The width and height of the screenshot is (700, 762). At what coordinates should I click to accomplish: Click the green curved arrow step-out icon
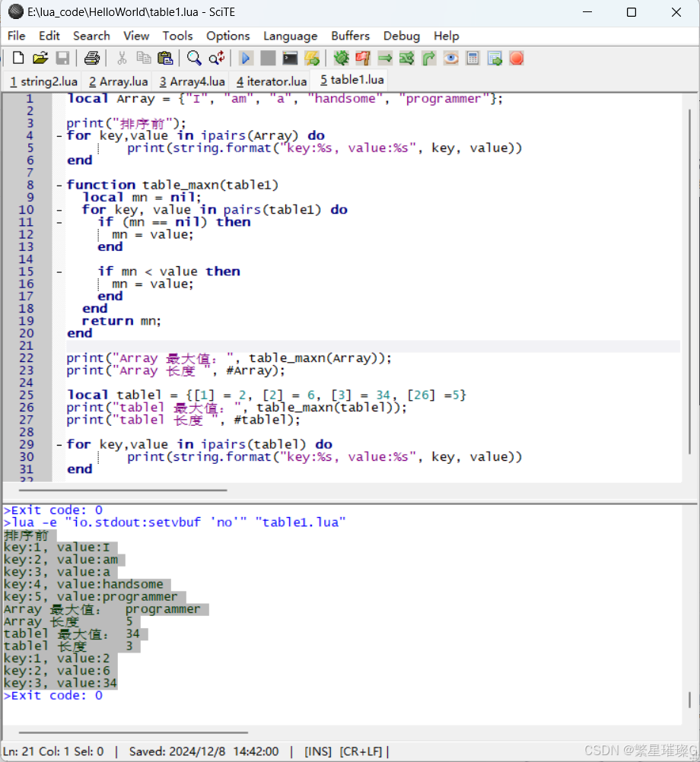[429, 59]
